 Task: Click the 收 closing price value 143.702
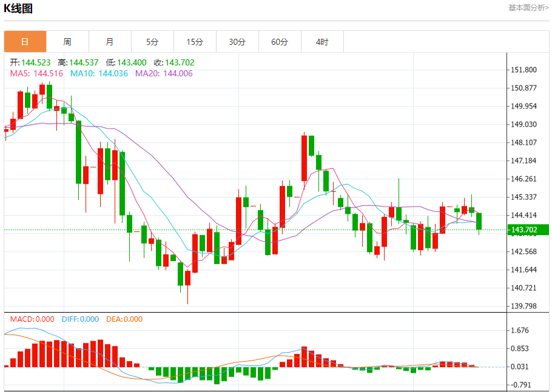tap(173, 62)
